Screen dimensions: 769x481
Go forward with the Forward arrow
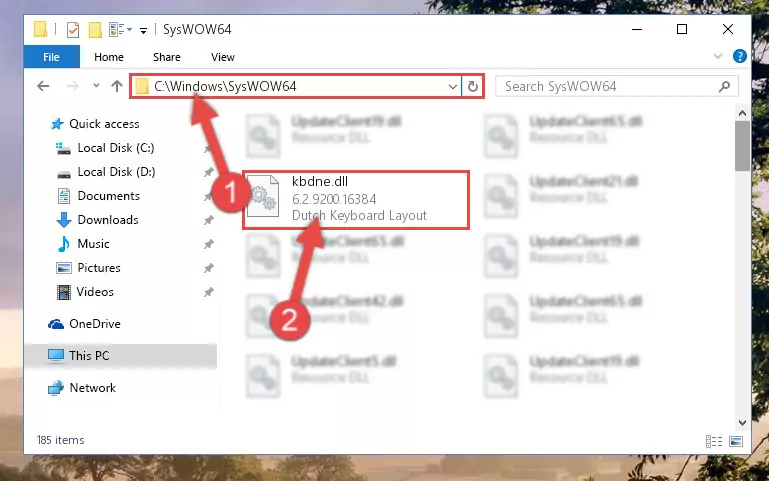tap(73, 86)
